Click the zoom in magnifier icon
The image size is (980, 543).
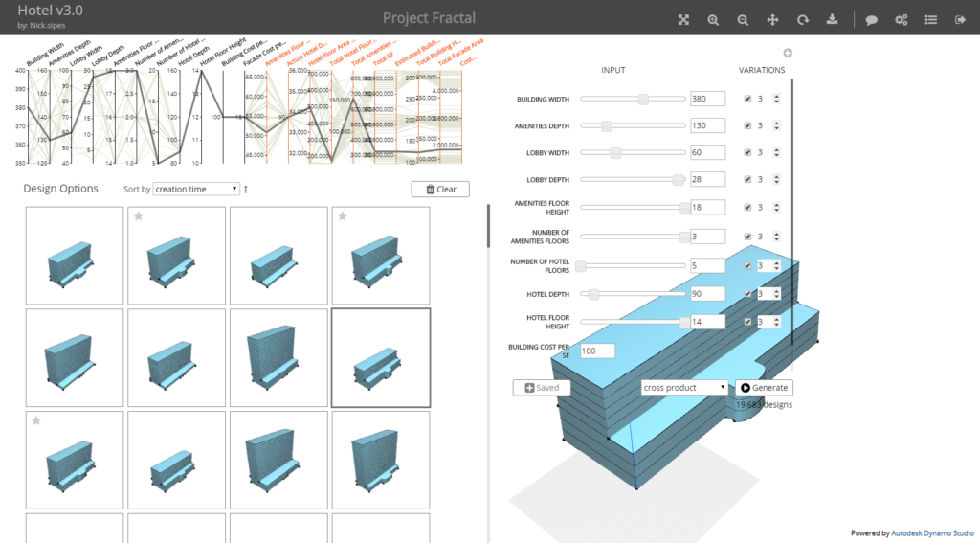point(713,20)
